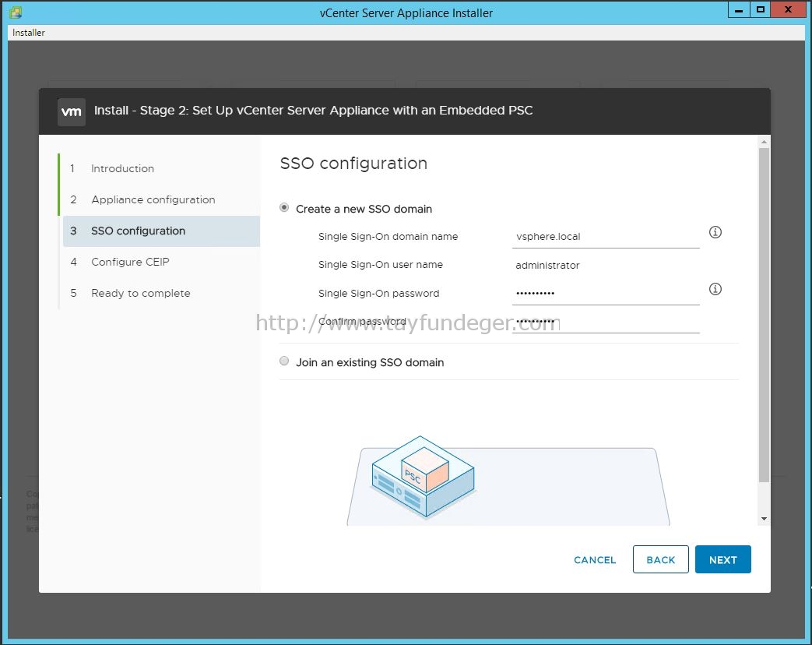Click the SSO configuration heading
Image resolution: width=812 pixels, height=645 pixels.
tap(353, 164)
